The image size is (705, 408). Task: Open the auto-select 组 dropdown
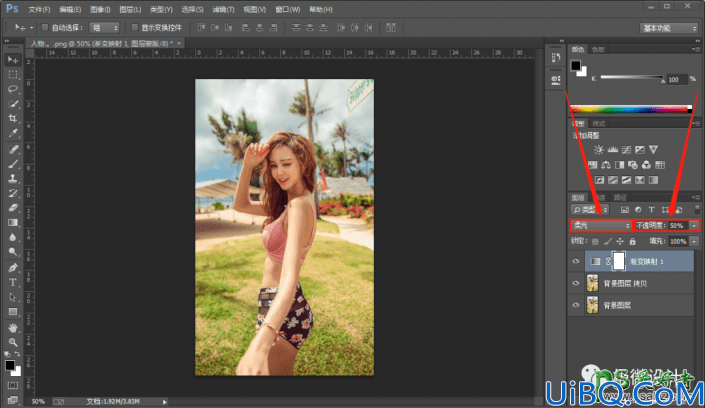tap(104, 28)
